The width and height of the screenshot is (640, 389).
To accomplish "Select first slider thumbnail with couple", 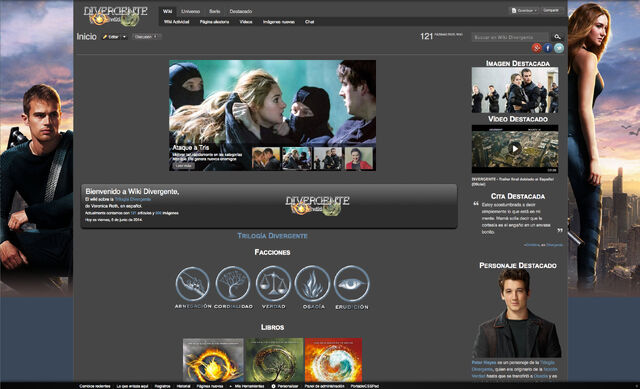I will [266, 158].
